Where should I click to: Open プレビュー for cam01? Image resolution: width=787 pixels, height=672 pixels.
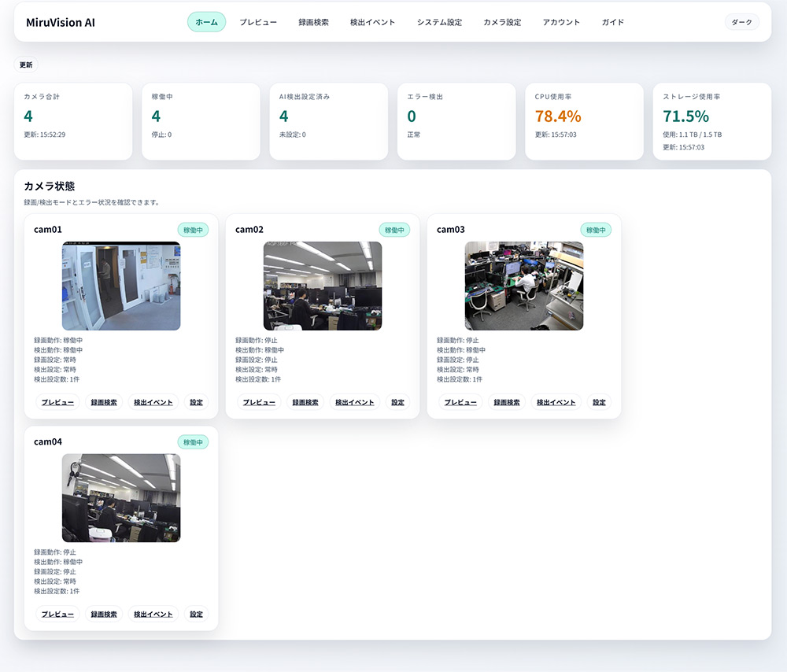[x=57, y=402]
